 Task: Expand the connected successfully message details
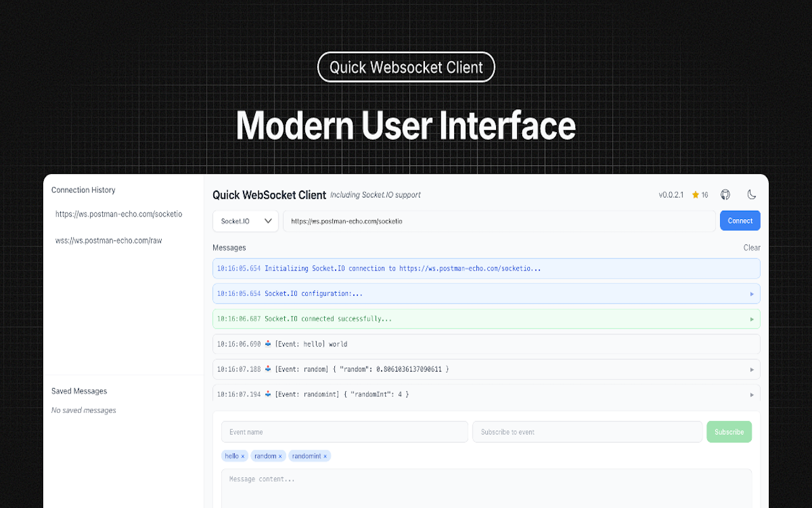[x=752, y=318]
